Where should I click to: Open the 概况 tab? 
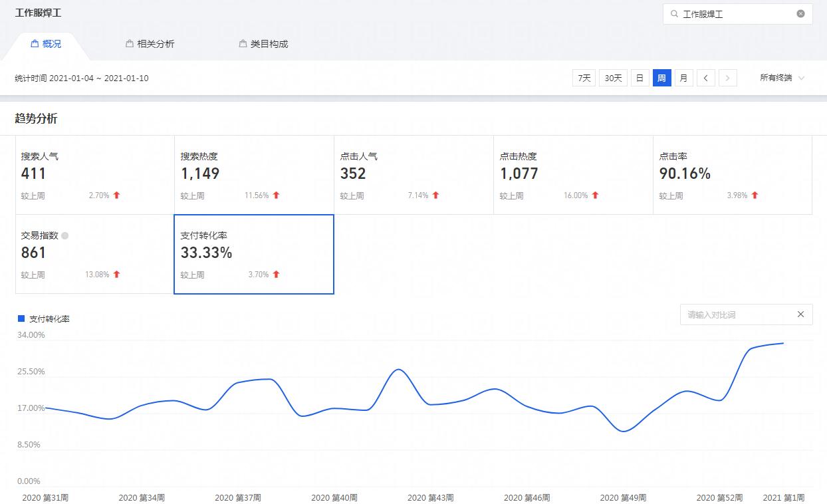(x=46, y=44)
